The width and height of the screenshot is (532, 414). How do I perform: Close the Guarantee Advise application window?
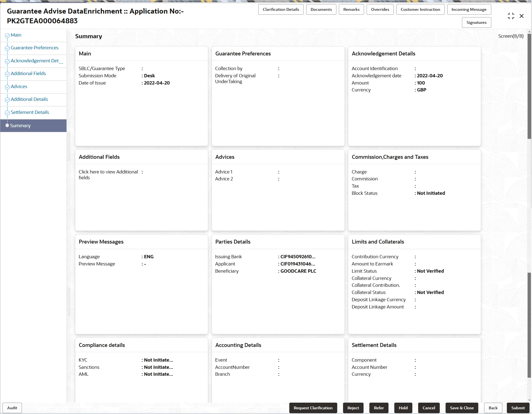click(521, 16)
